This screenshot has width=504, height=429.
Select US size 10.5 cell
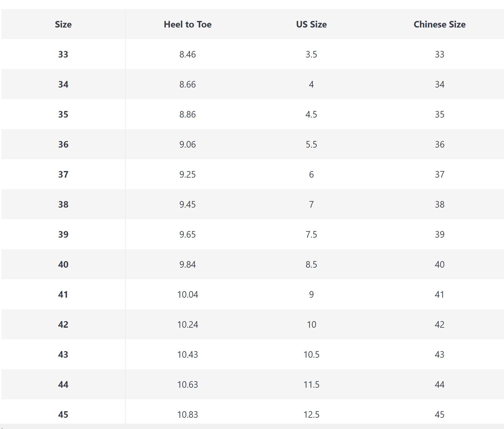(311, 355)
